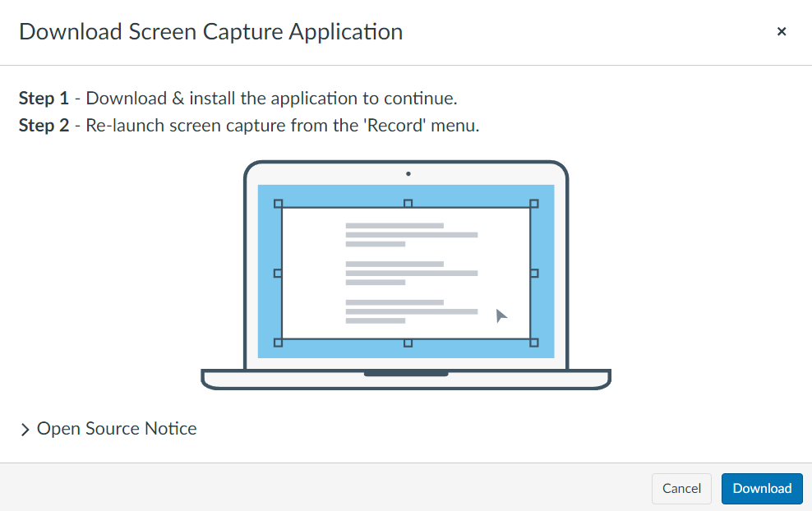Click the Open Source Notice label
The width and height of the screenshot is (812, 511).
pos(117,429)
